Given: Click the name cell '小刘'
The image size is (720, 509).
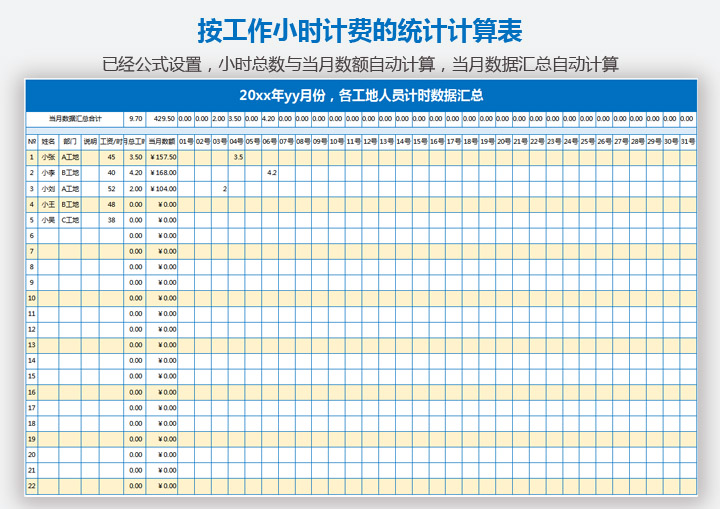Looking at the screenshot, I should (48, 189).
